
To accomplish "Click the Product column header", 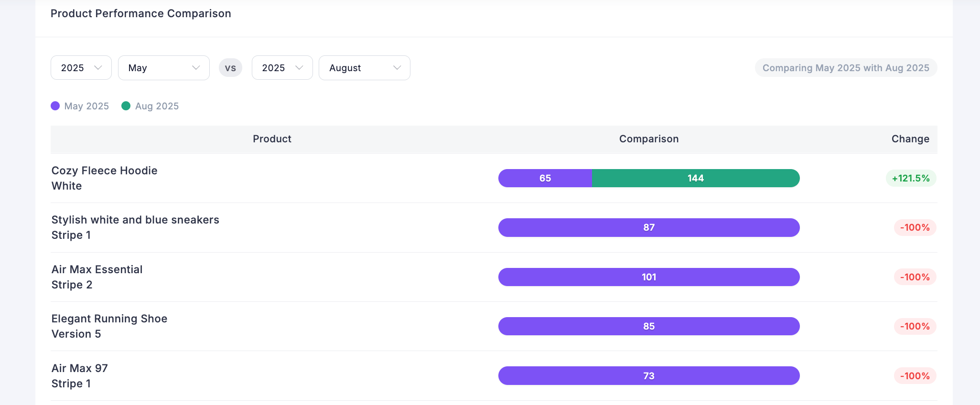I will coord(272,139).
